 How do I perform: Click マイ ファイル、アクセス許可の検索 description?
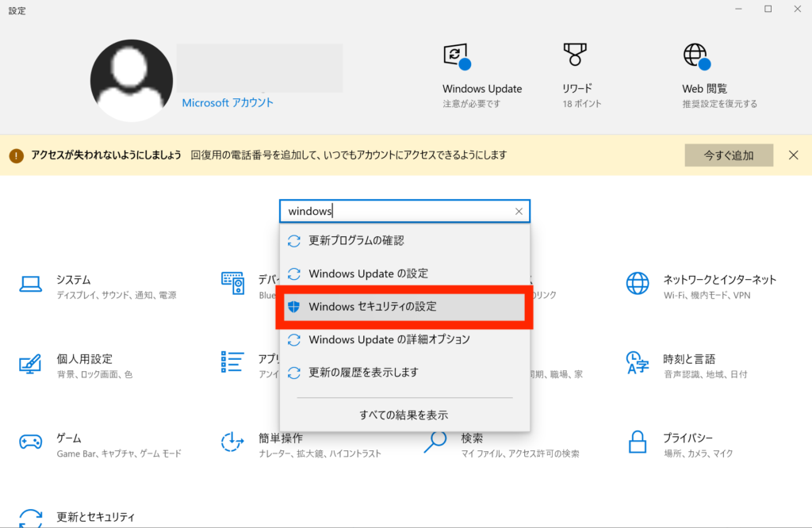[520, 453]
